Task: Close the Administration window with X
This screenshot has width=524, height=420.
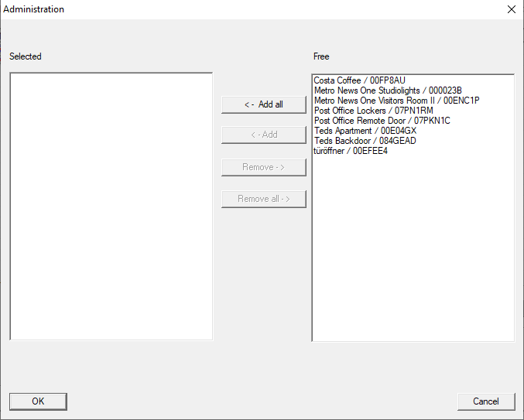Action: [511, 9]
